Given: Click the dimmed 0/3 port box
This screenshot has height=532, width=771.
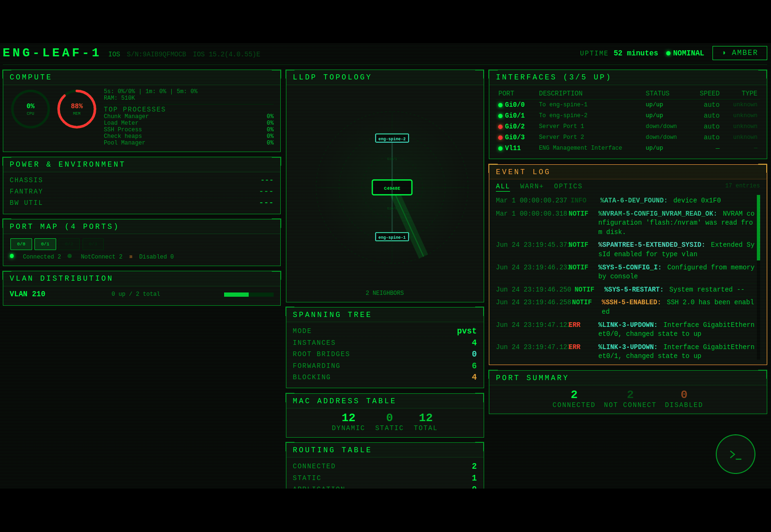Looking at the screenshot, I should click(93, 244).
